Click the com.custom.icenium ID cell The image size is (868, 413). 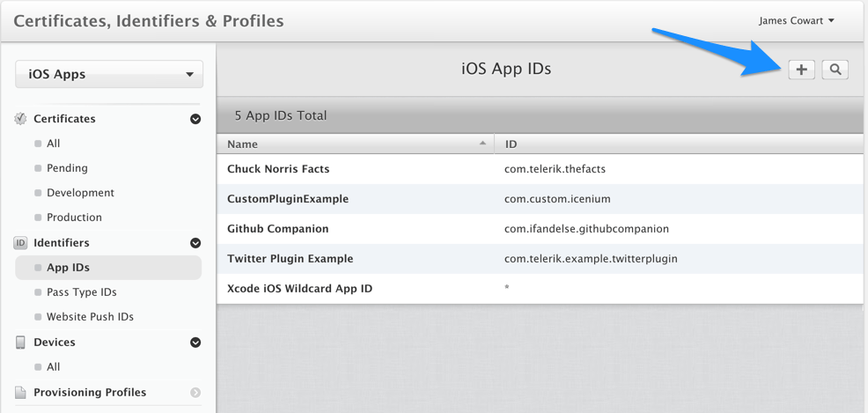point(557,199)
